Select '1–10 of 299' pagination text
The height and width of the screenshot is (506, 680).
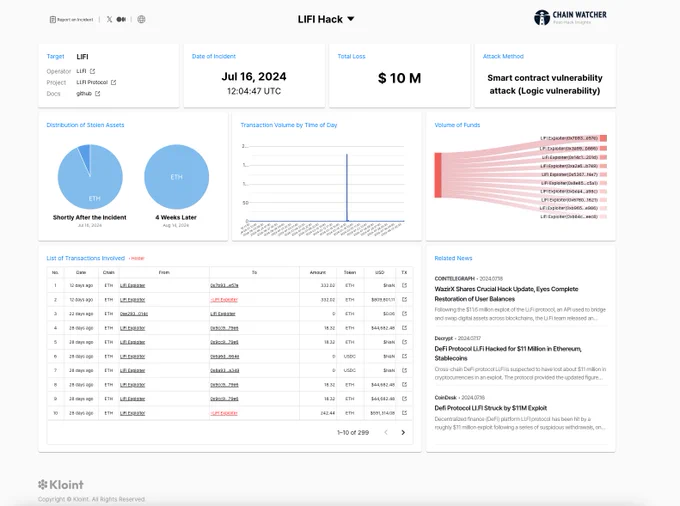click(x=353, y=433)
